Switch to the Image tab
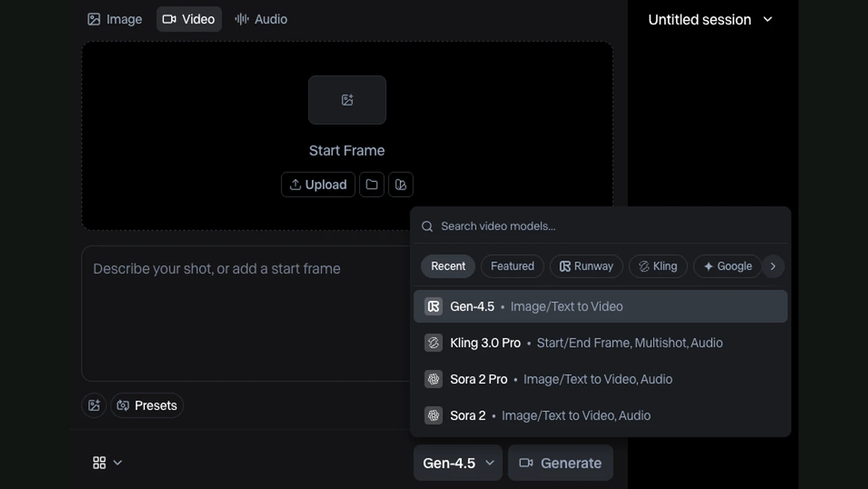This screenshot has height=489, width=868. point(115,19)
